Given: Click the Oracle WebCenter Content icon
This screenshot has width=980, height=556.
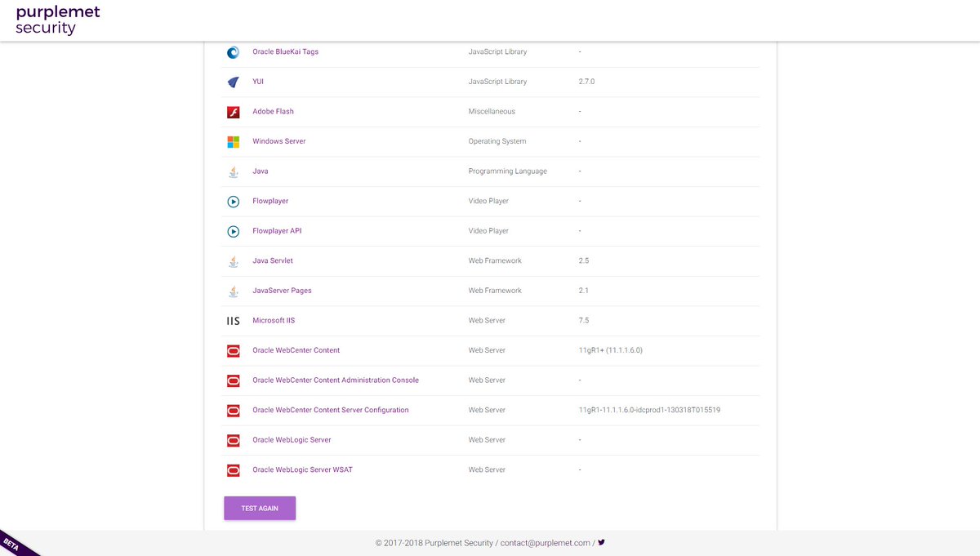Looking at the screenshot, I should [x=233, y=351].
